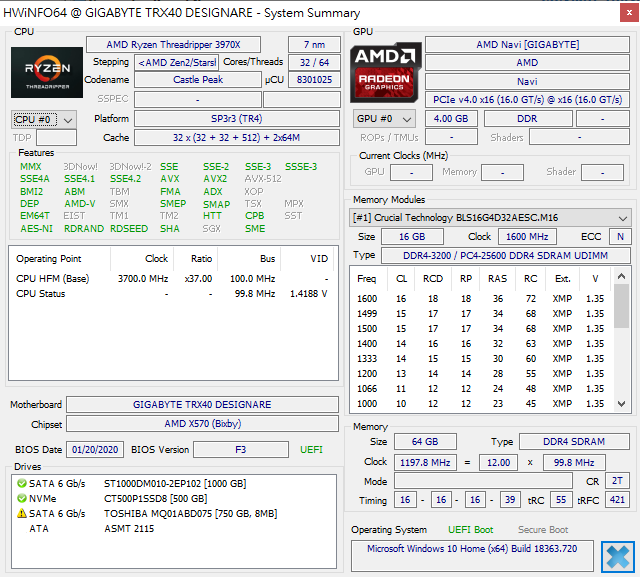Click the AES-NI feature label
640x577 pixels.
(x=37, y=229)
